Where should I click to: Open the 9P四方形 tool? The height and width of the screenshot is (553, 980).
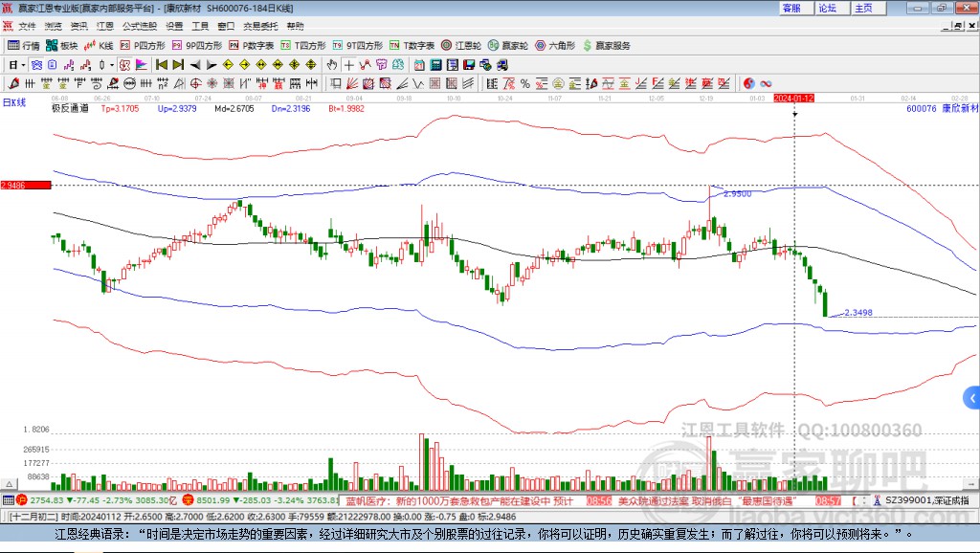click(x=197, y=46)
